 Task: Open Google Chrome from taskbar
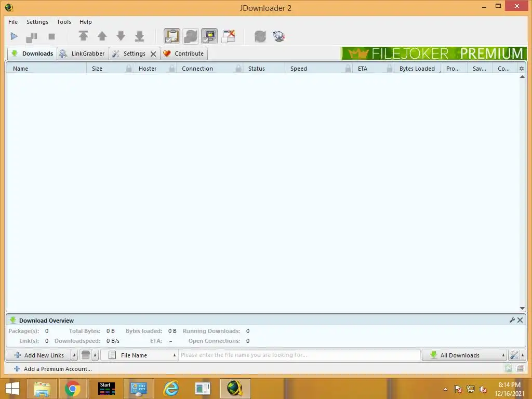73,389
